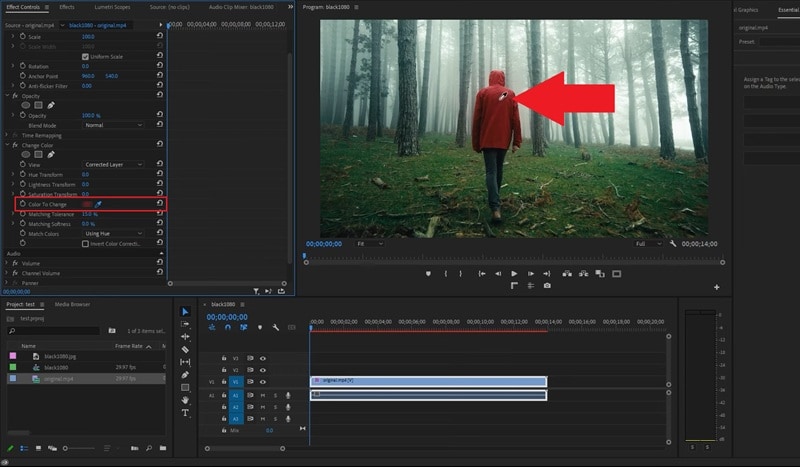Click Go to In point button
800x467 pixels.
[x=482, y=274]
